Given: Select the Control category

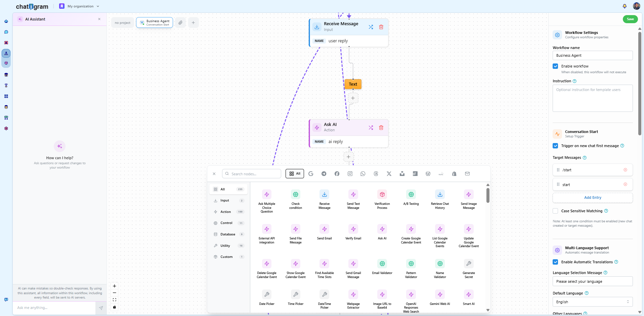Looking at the screenshot, I should (228, 223).
